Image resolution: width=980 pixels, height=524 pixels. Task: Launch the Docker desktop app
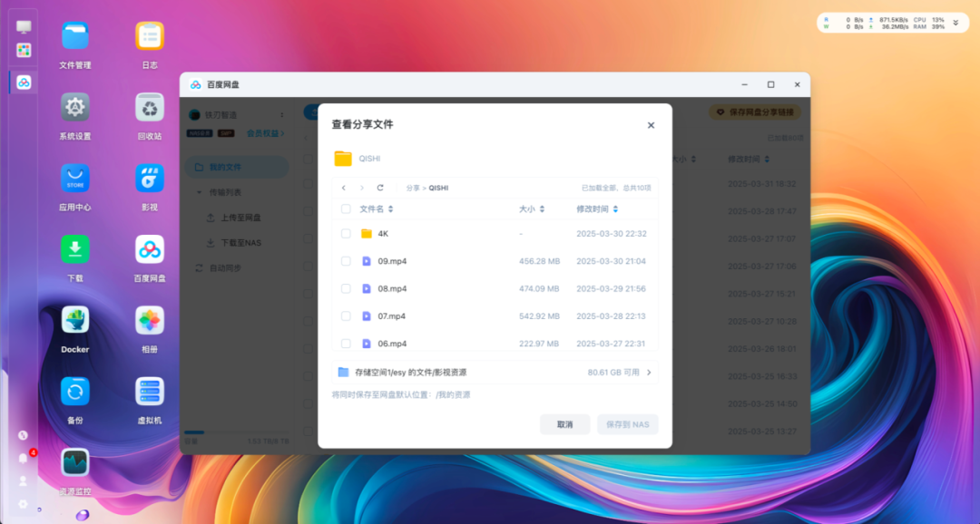click(x=75, y=320)
